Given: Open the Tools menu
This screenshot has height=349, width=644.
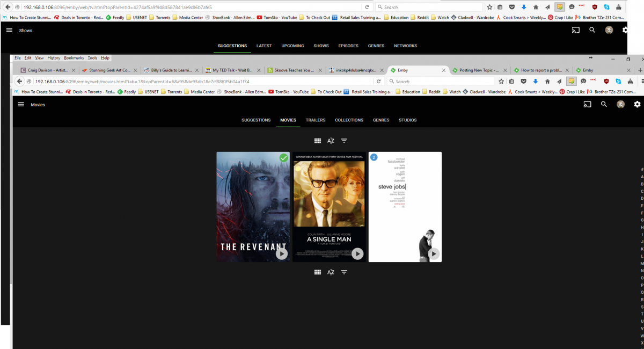Looking at the screenshot, I should click(92, 57).
